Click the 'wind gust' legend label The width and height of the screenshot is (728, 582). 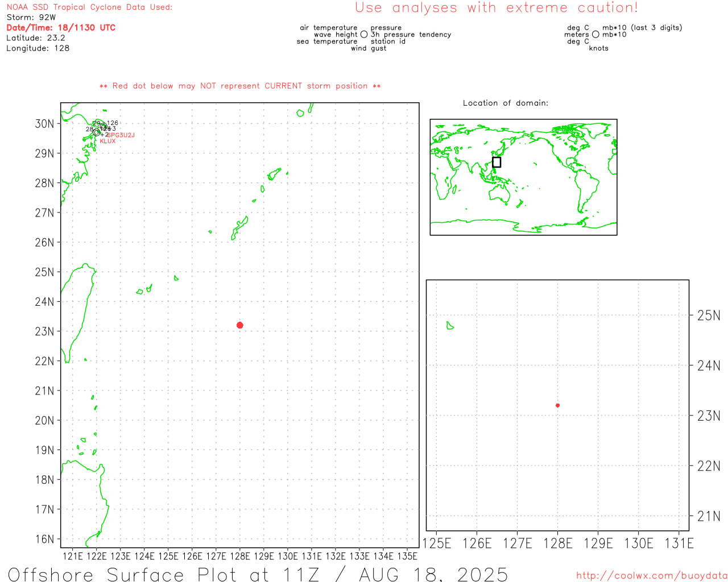[x=369, y=48]
